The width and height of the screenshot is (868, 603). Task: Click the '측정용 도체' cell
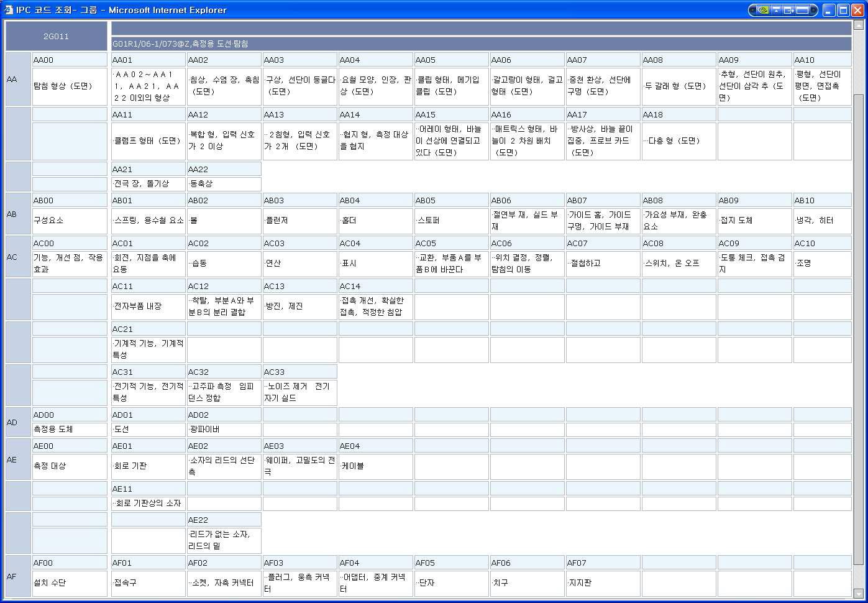70,429
